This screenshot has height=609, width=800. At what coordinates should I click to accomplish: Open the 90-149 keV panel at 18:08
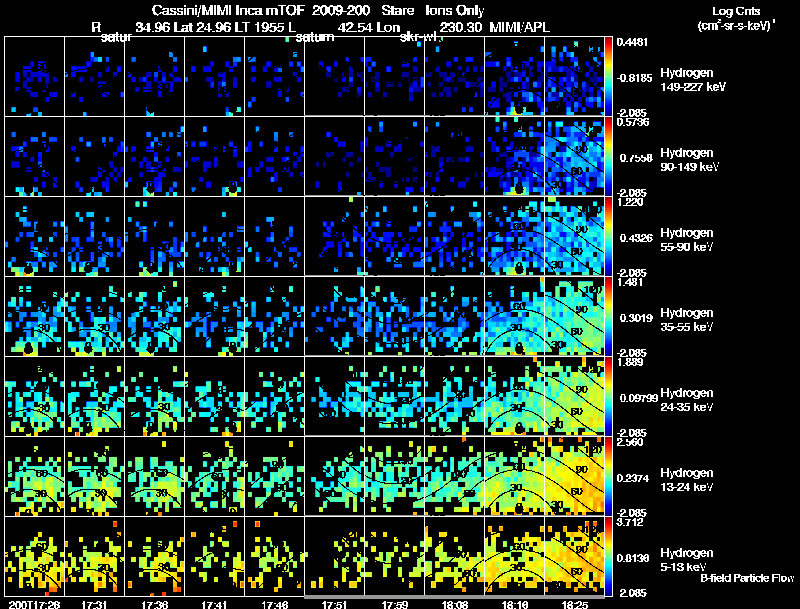455,156
